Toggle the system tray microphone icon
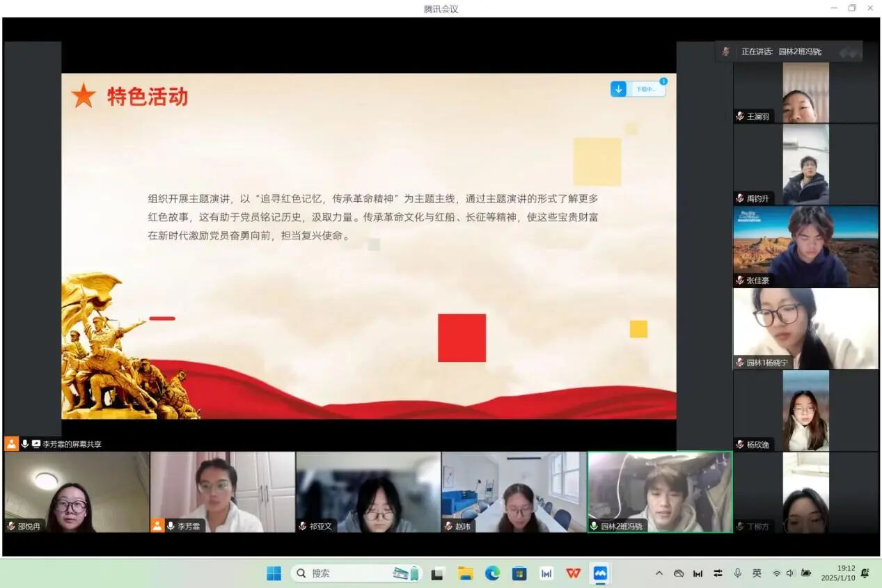 coord(737,573)
